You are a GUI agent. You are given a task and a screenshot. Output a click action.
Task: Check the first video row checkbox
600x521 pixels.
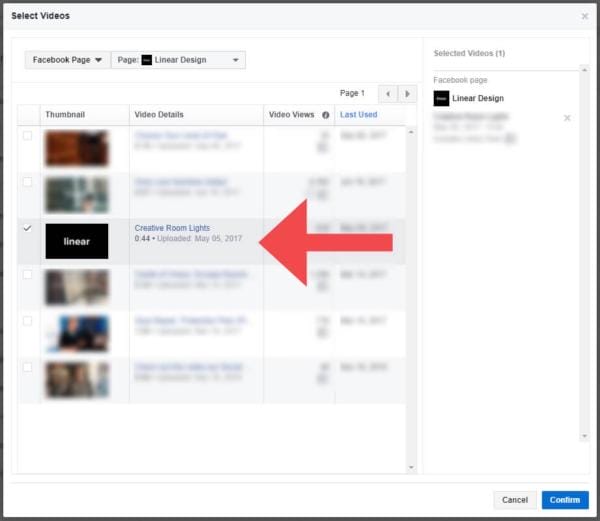click(28, 136)
